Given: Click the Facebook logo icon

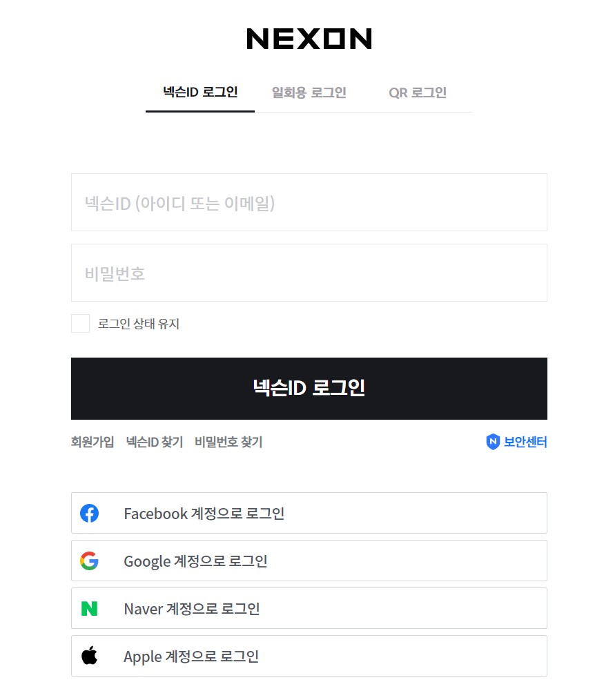Looking at the screenshot, I should tap(89, 513).
